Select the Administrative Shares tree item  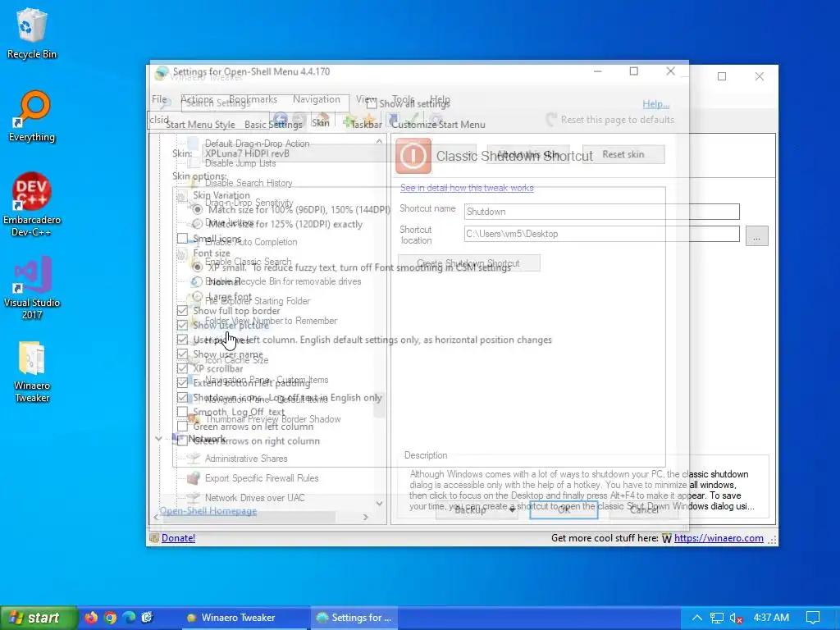pyautogui.click(x=246, y=459)
